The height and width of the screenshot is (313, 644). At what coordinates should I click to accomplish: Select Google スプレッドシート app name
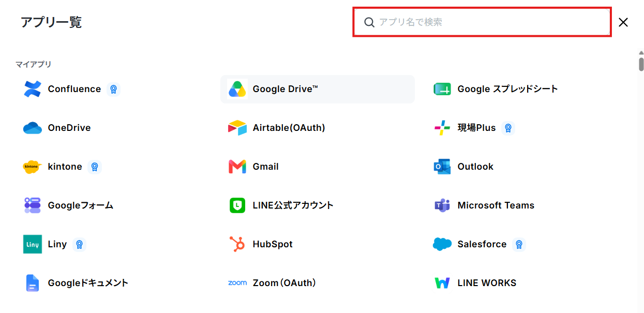508,89
